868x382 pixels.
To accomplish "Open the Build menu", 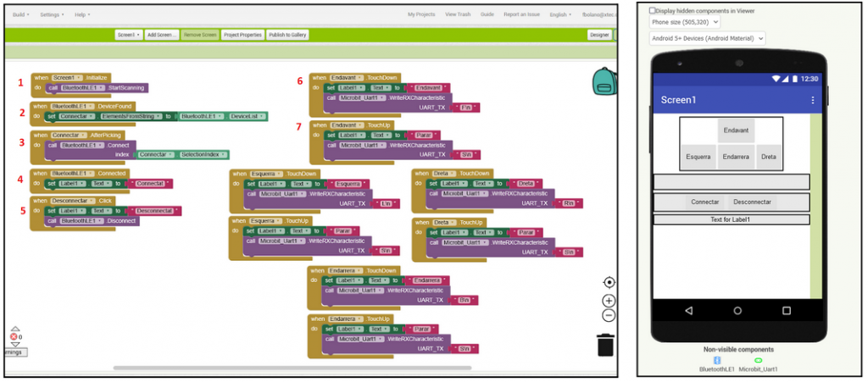I will tap(20, 14).
